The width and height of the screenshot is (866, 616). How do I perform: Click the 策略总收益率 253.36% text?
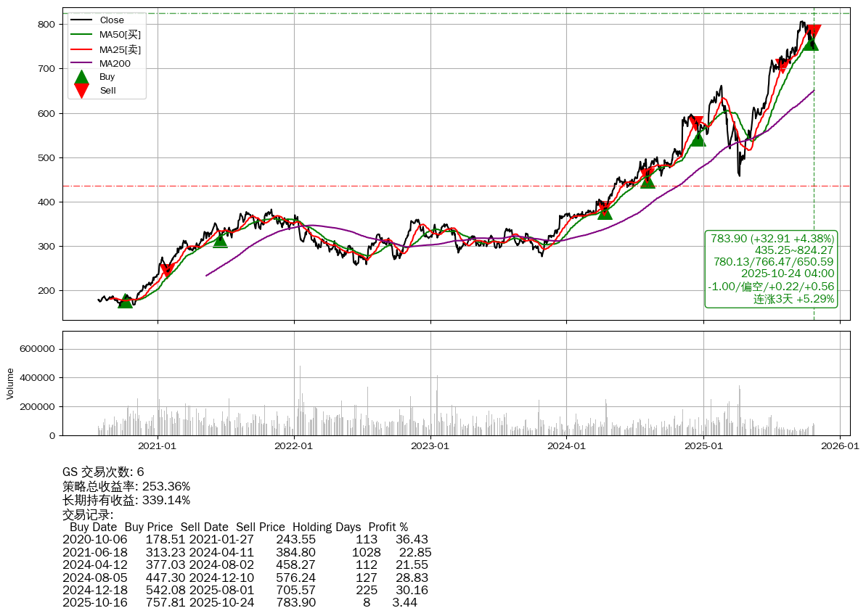[x=126, y=486]
